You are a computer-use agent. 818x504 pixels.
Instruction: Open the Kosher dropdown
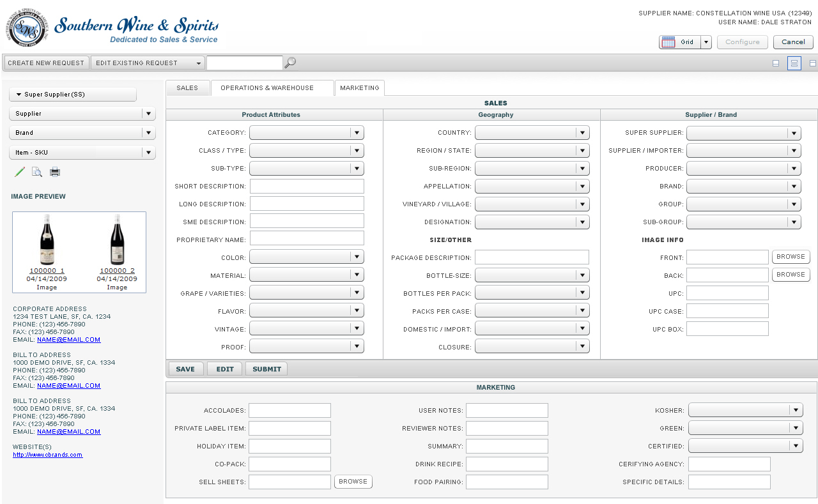point(746,410)
